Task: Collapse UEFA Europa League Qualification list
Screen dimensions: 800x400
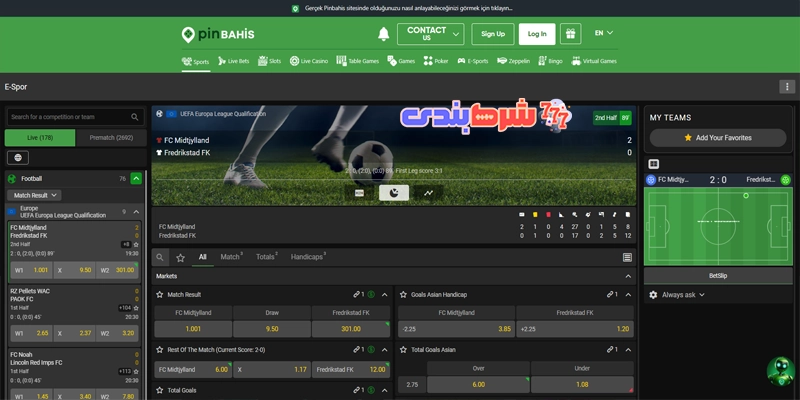Action: [x=136, y=212]
